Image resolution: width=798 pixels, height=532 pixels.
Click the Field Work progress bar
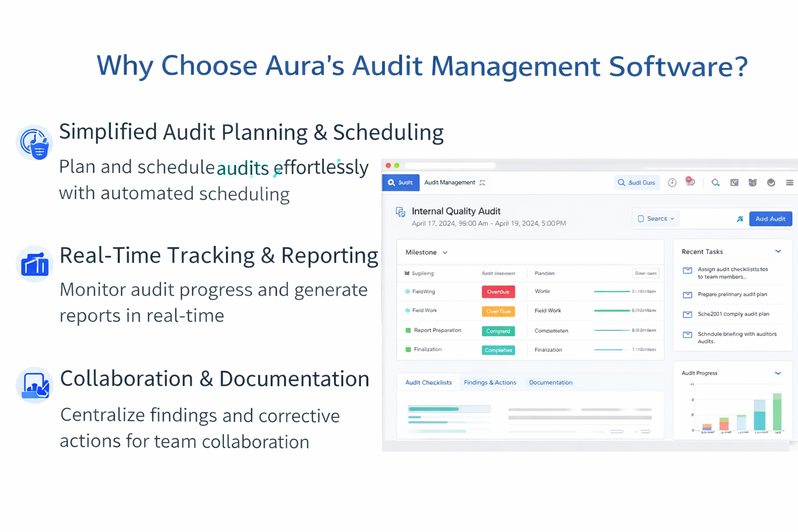tap(611, 311)
